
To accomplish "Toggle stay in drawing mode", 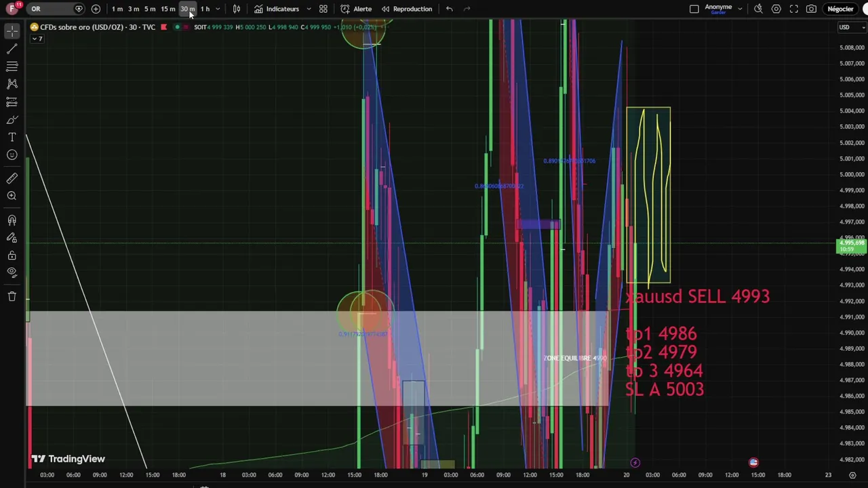I will tap(12, 238).
